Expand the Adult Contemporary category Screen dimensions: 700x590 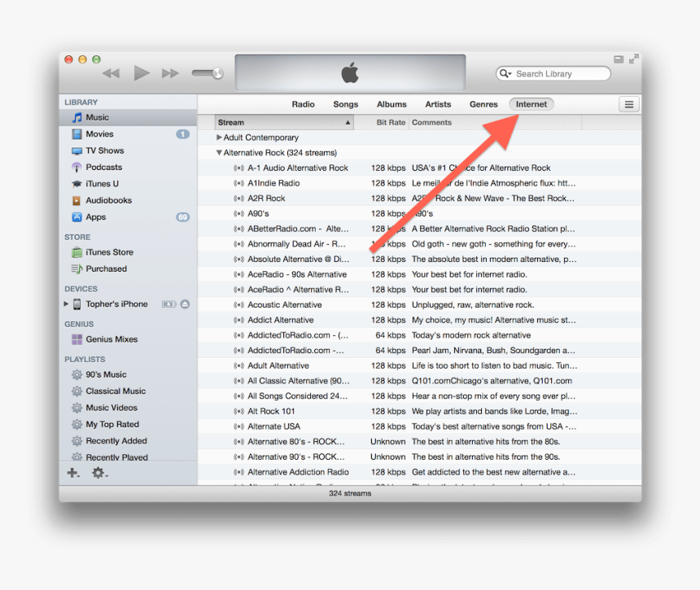click(x=219, y=138)
